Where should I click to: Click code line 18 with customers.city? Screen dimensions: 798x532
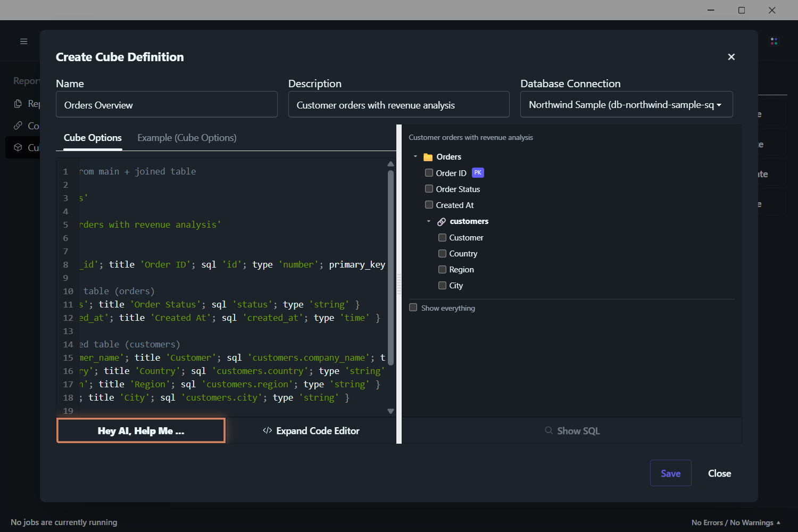(214, 397)
